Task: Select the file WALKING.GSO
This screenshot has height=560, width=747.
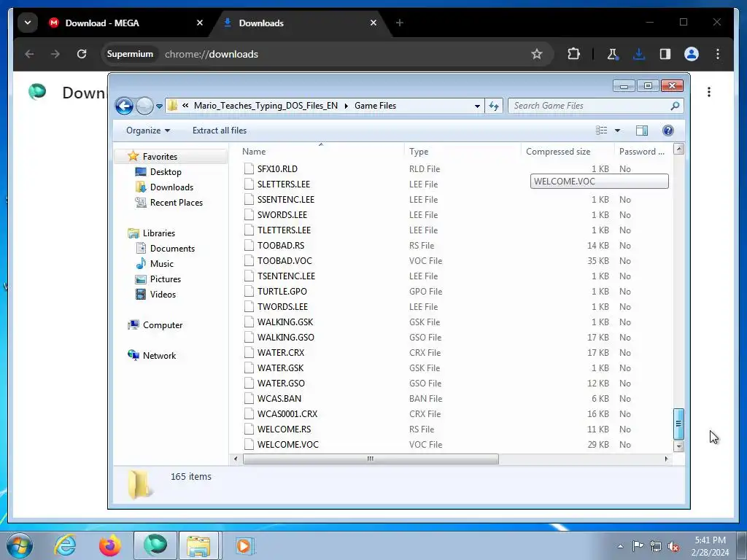Action: (285, 338)
